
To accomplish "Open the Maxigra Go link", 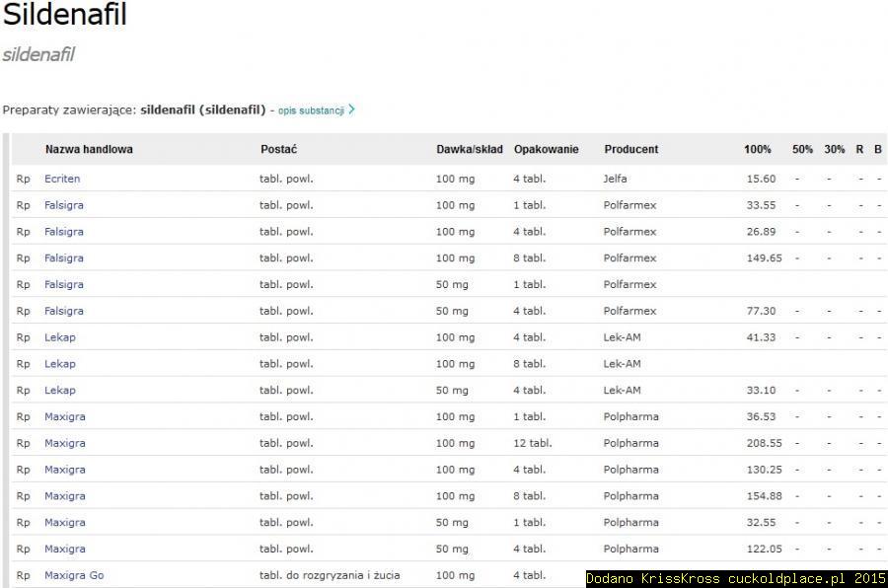I will click(74, 575).
